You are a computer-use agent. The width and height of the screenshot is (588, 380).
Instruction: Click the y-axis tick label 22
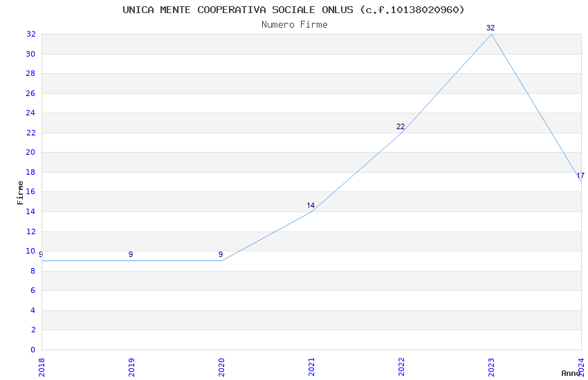tap(30, 133)
